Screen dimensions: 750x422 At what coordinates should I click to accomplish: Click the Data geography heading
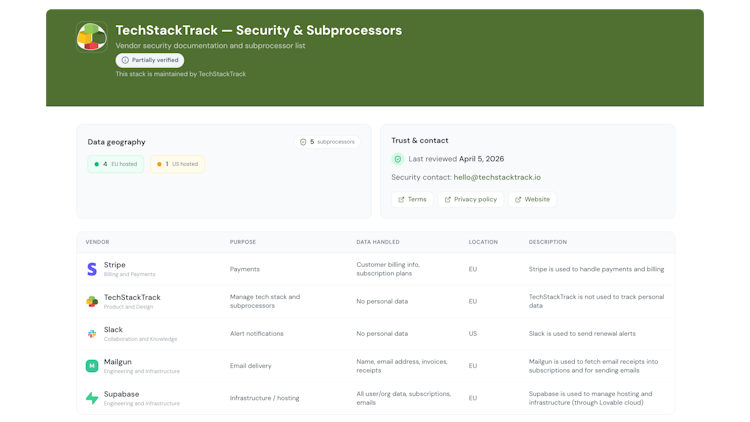click(x=116, y=142)
